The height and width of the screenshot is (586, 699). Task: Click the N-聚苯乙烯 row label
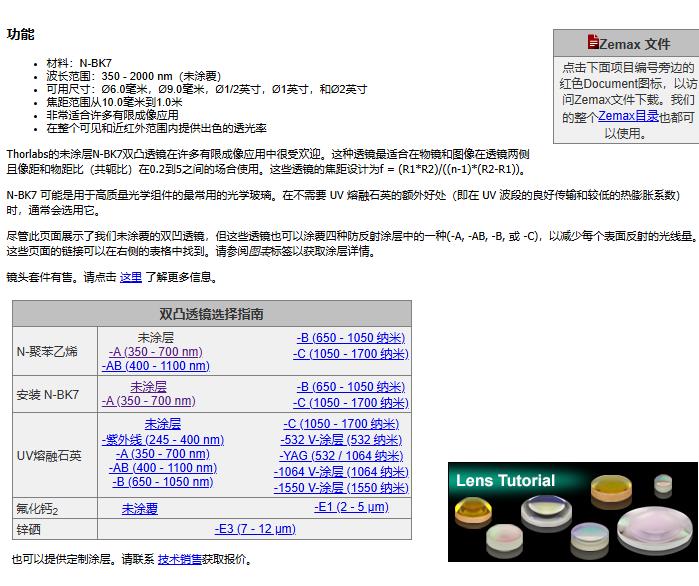pos(47,352)
